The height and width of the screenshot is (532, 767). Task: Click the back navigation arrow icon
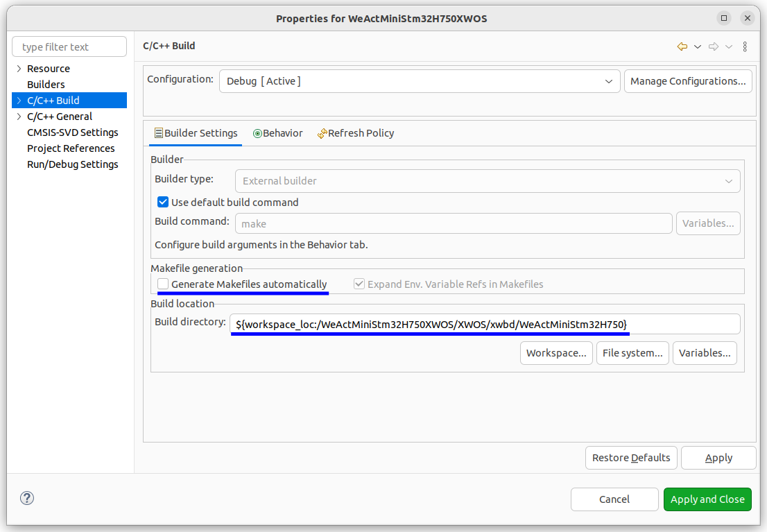tap(682, 46)
